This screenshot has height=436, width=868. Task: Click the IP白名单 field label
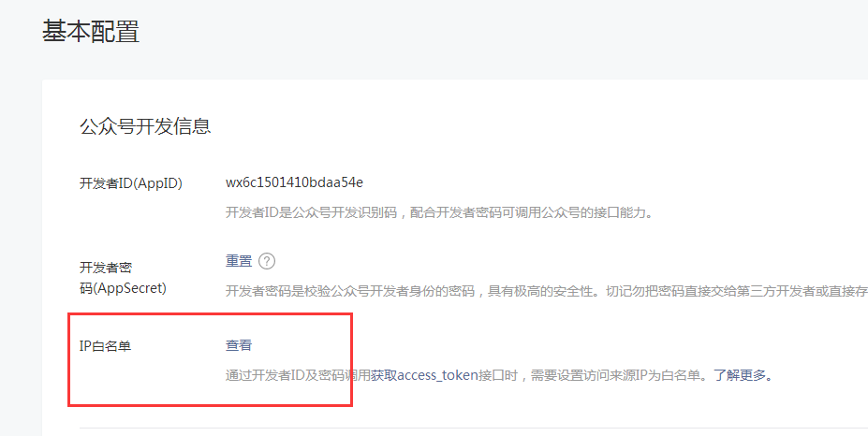pos(105,346)
